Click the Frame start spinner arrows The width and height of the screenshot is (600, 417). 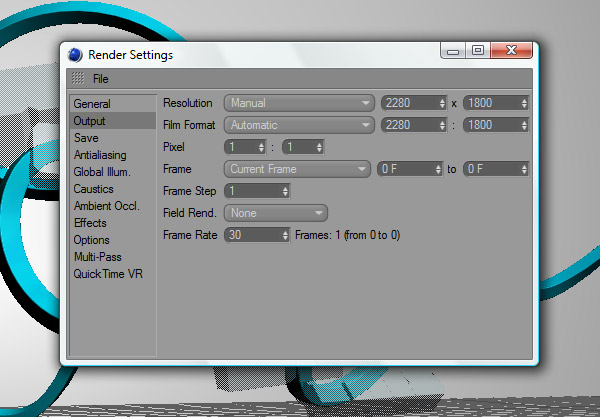click(439, 169)
